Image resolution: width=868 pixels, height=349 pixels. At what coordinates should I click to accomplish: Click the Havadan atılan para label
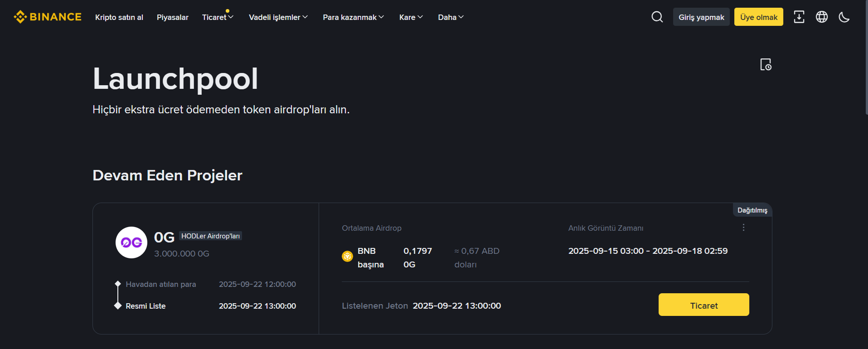[161, 284]
